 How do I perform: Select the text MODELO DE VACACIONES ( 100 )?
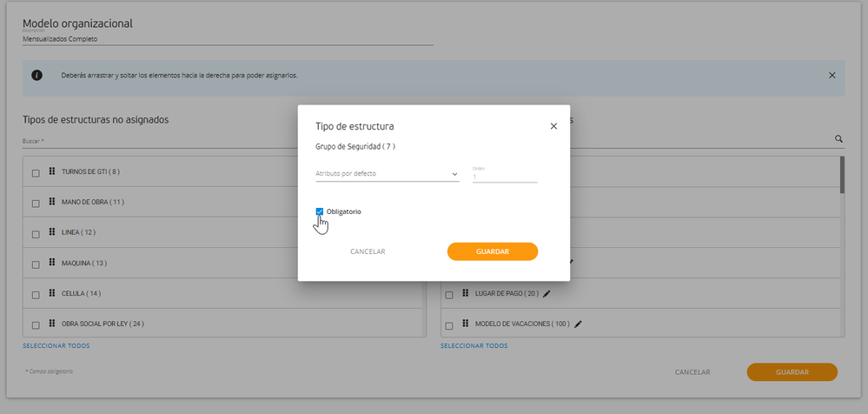point(522,324)
